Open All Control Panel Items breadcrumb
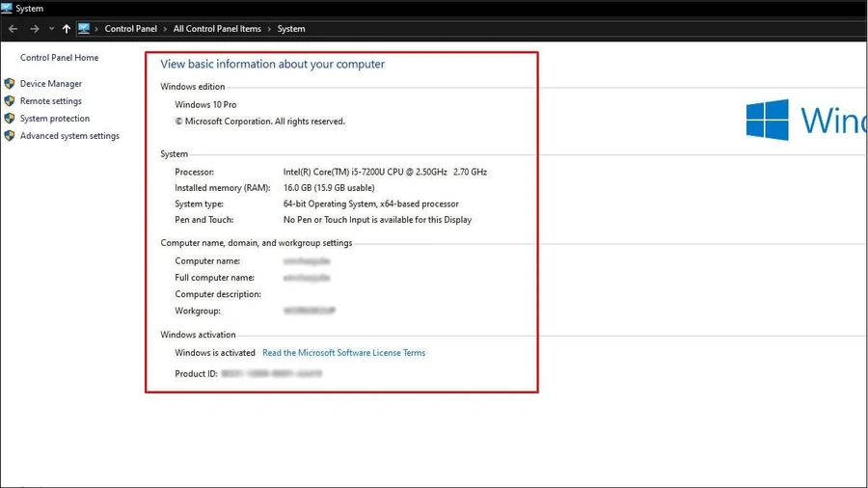The image size is (868, 488). click(x=217, y=29)
